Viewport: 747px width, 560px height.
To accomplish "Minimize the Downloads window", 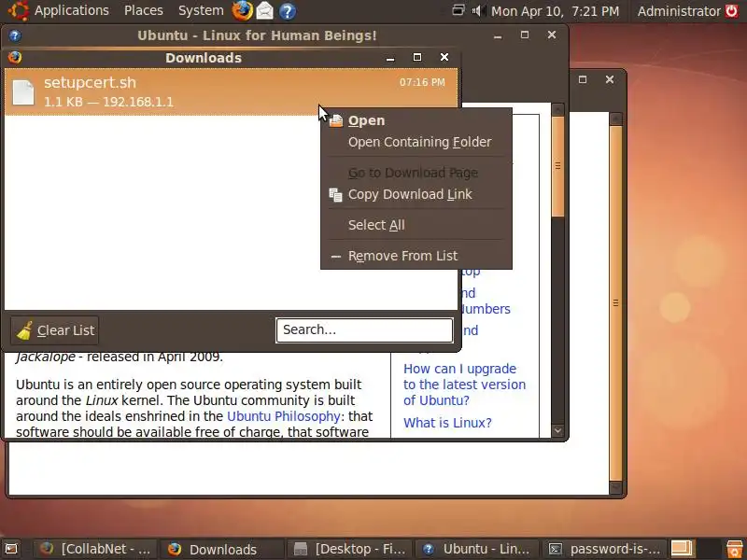I will click(x=390, y=58).
